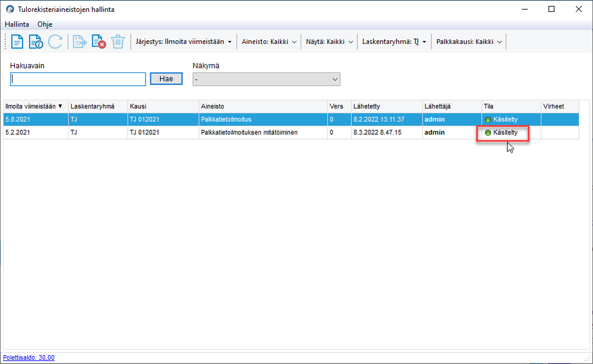The height and width of the screenshot is (364, 593).
Task: Open the Järjestys: Ilmoita viimeistään dropdown
Action: pos(184,42)
